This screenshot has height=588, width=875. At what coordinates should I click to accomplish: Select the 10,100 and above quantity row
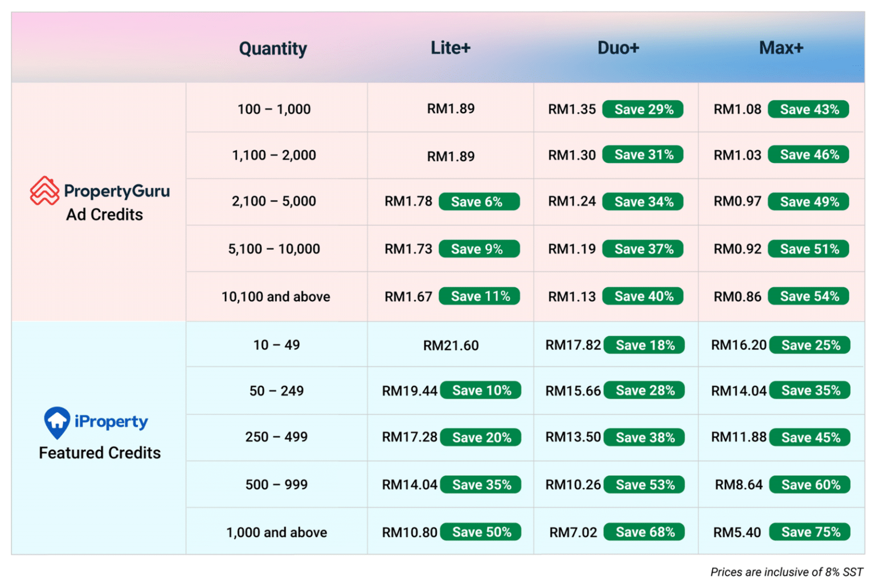tap(276, 297)
